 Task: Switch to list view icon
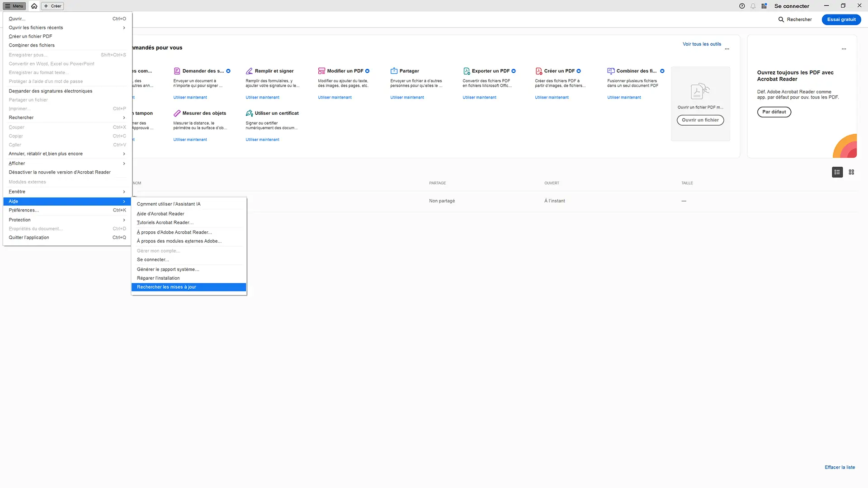pyautogui.click(x=837, y=172)
